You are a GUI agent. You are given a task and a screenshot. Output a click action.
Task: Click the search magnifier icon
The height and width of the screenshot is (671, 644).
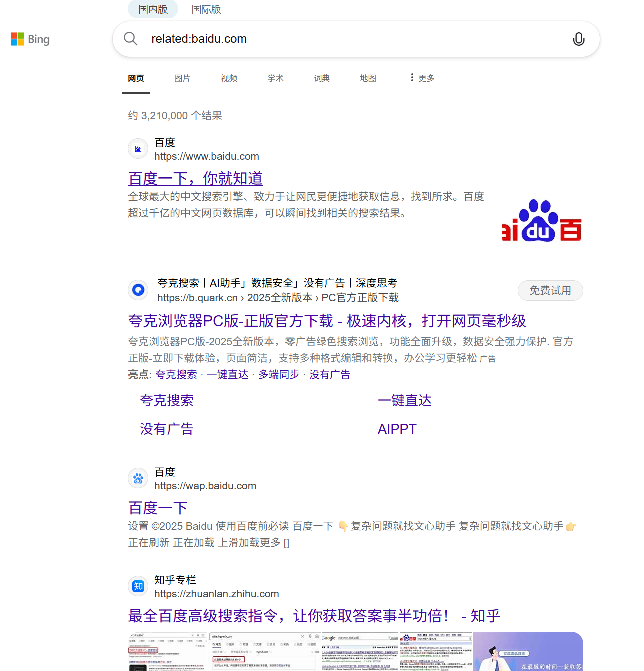(130, 39)
